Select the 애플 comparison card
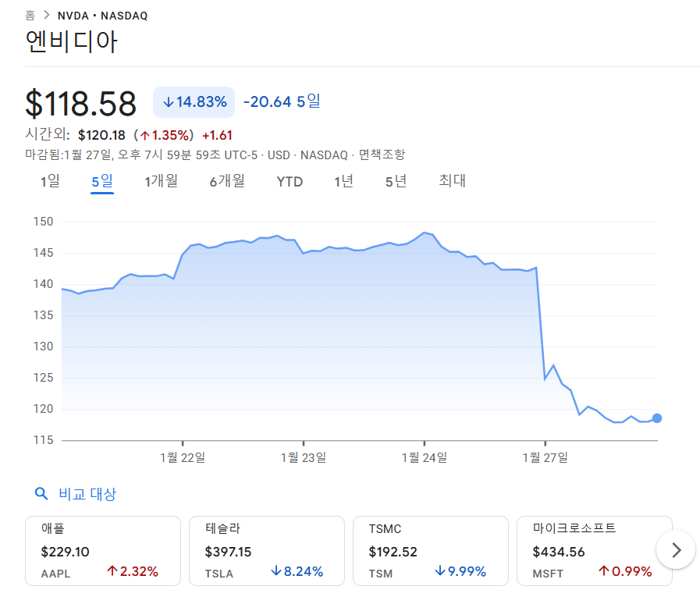 [103, 550]
